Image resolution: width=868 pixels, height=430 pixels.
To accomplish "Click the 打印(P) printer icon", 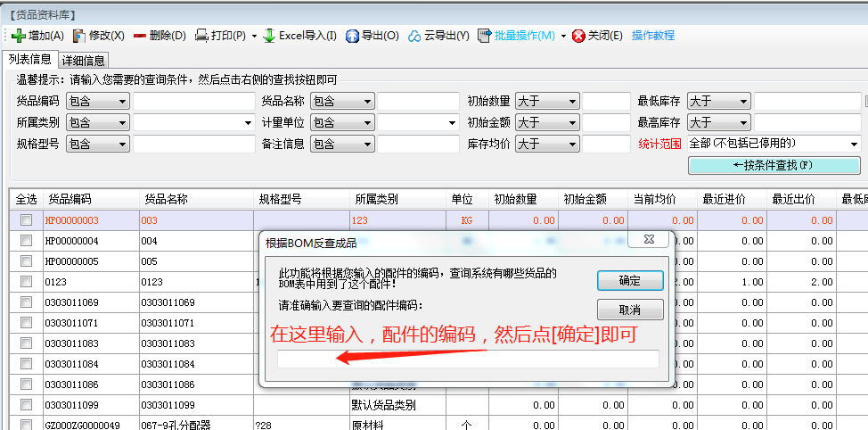I will point(202,36).
